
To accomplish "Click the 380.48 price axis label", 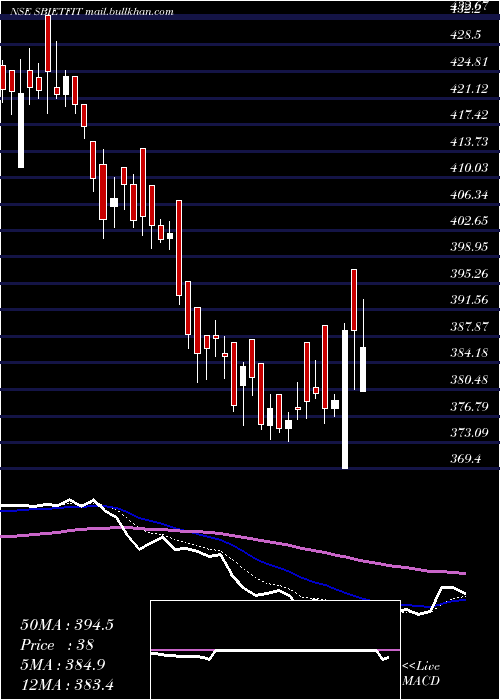I will [468, 380].
